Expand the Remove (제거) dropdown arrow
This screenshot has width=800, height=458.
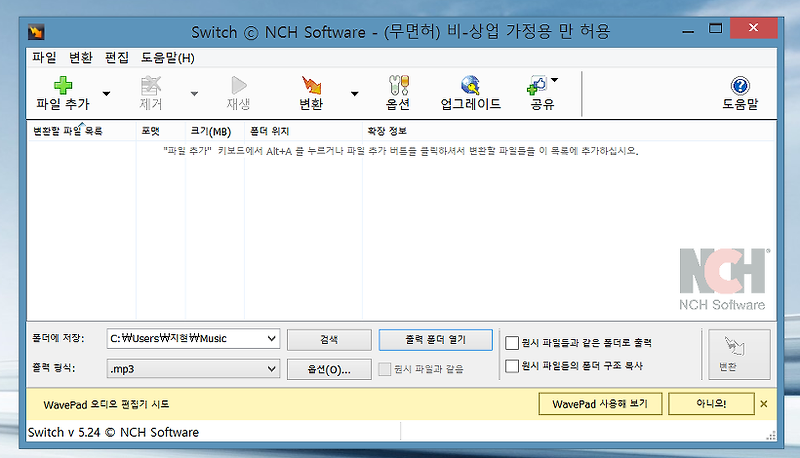pos(194,93)
